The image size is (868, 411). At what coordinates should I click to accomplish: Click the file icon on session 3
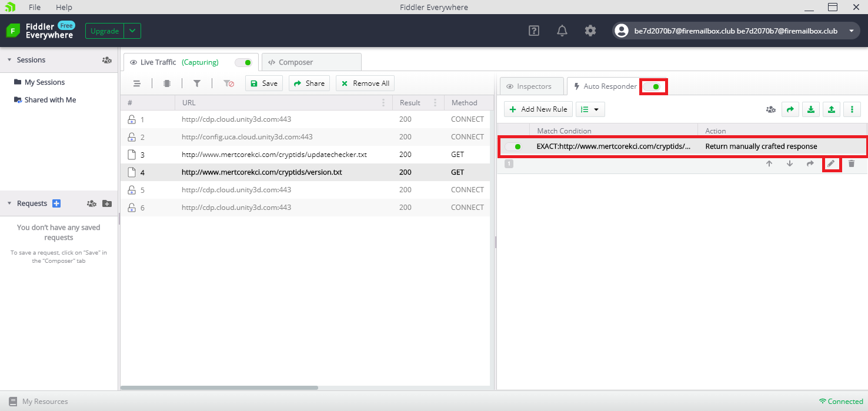(x=132, y=155)
